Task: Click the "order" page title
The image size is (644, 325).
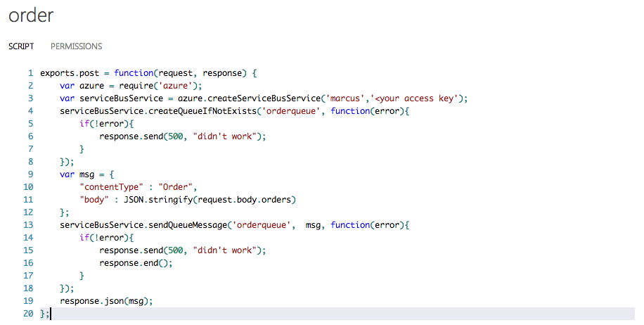Action: (31, 15)
